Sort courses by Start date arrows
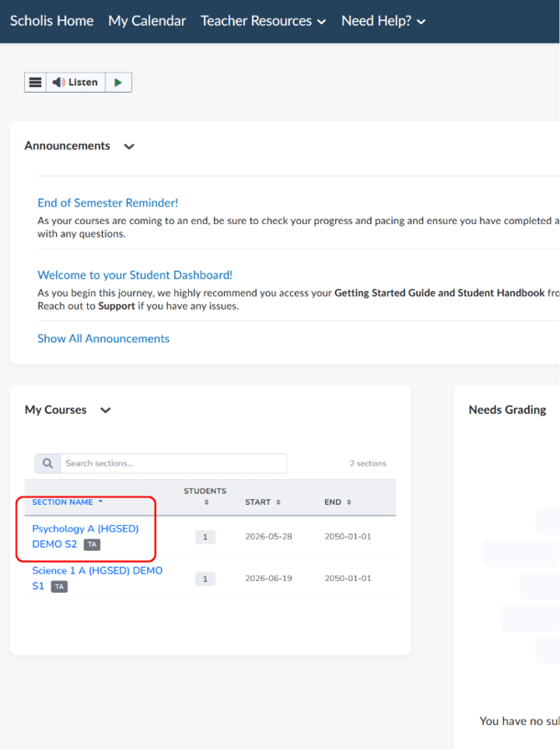The height and width of the screenshot is (749, 560). pyautogui.click(x=278, y=502)
